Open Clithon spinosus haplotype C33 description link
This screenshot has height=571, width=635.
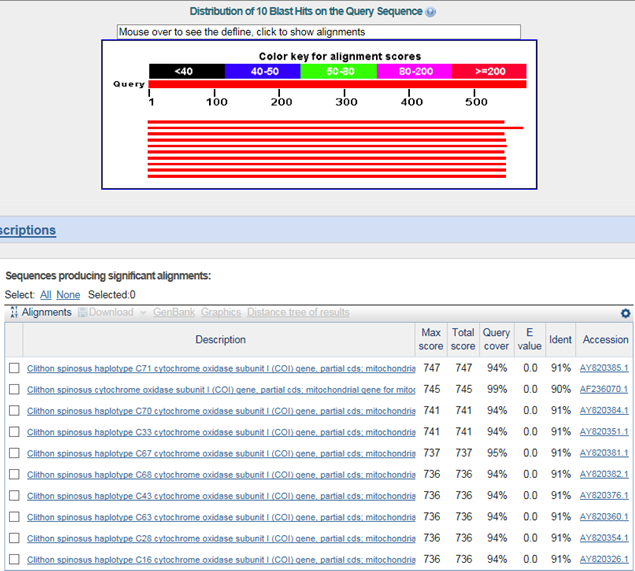[221, 432]
